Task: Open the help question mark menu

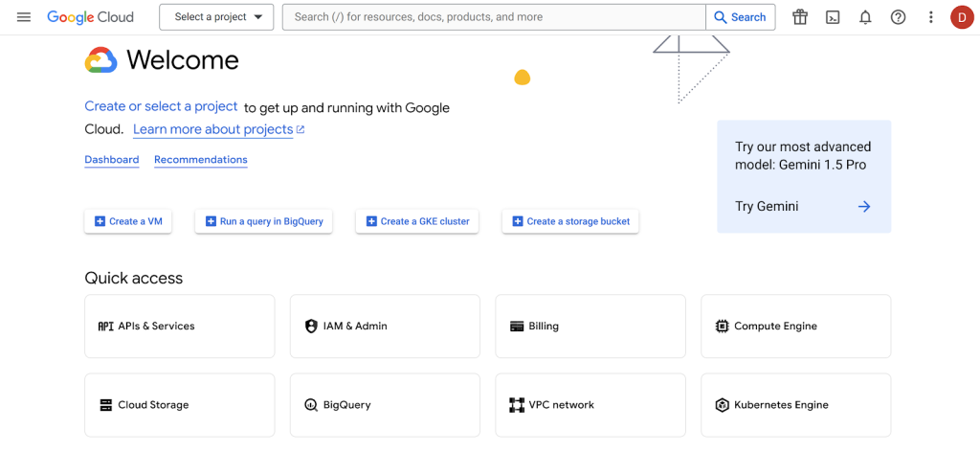Action: [x=898, y=17]
